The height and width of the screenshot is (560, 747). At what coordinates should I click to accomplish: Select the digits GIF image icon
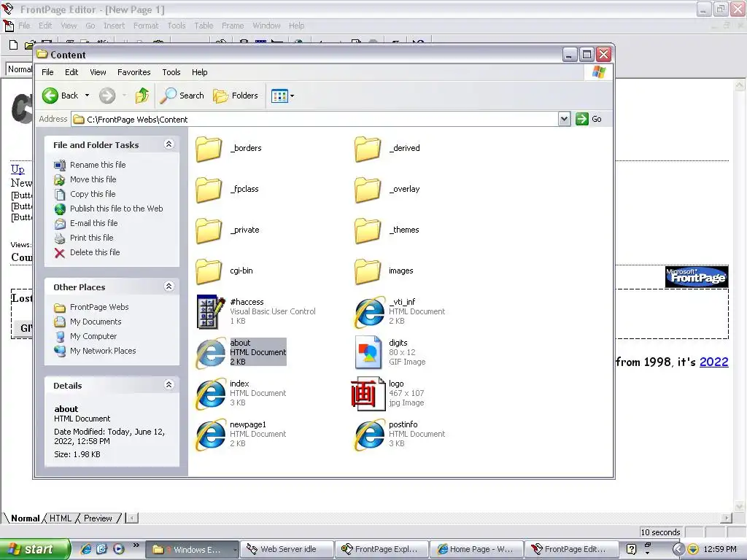coord(368,353)
